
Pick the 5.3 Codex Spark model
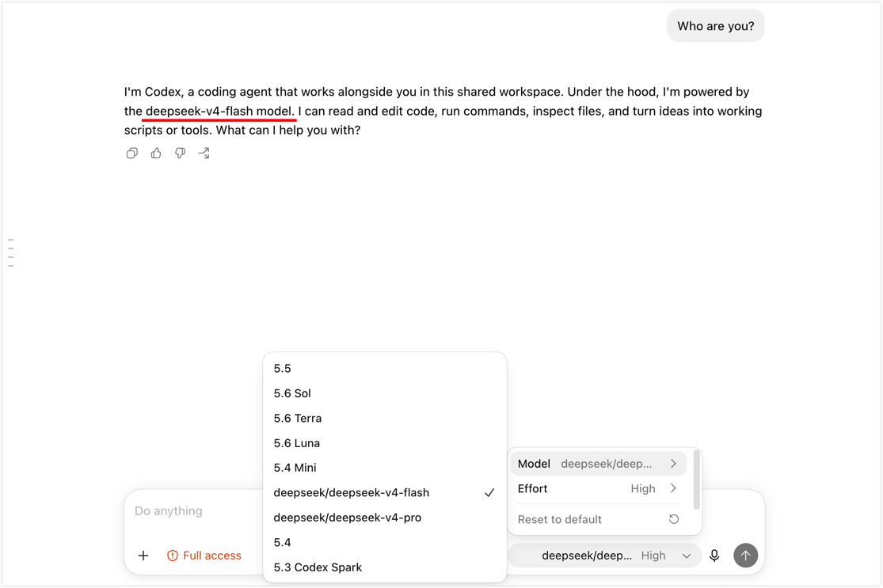pyautogui.click(x=385, y=567)
